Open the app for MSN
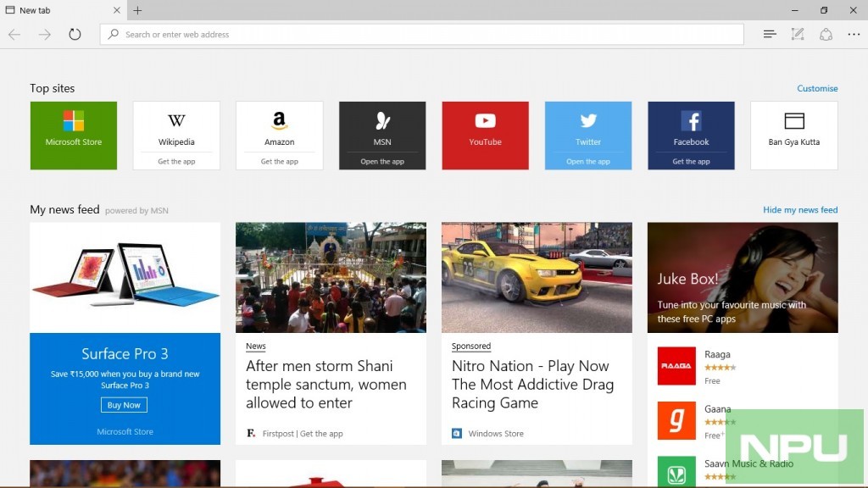Viewport: 868px width, 488px height. [x=382, y=162]
